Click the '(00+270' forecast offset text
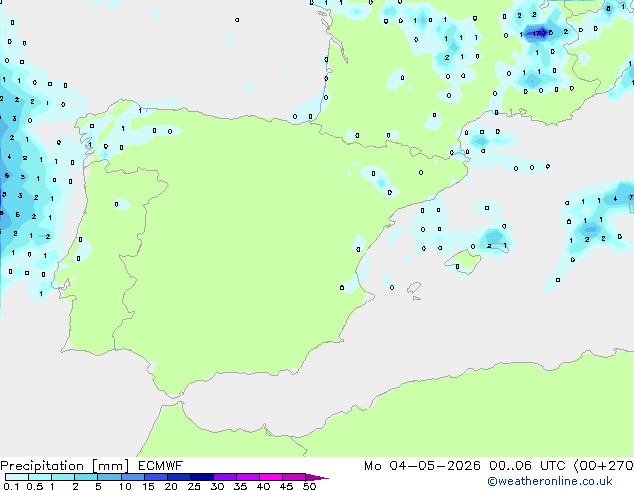This screenshot has width=634, height=490. (604, 466)
